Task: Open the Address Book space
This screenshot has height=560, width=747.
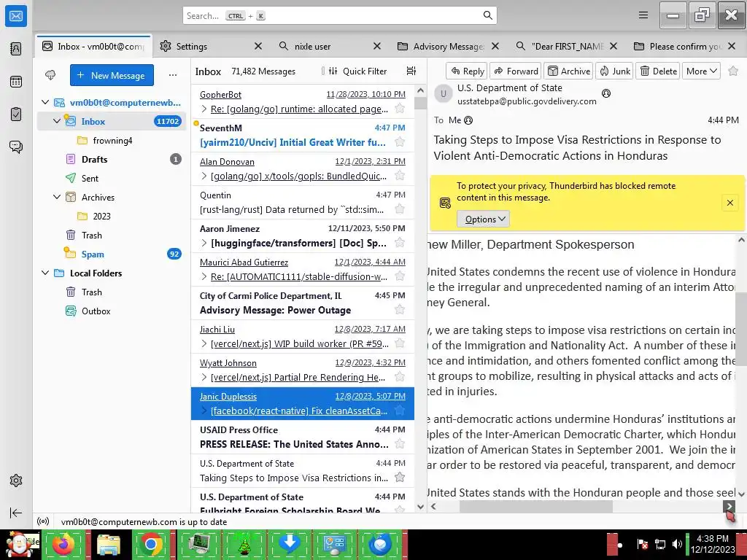Action: [16, 49]
